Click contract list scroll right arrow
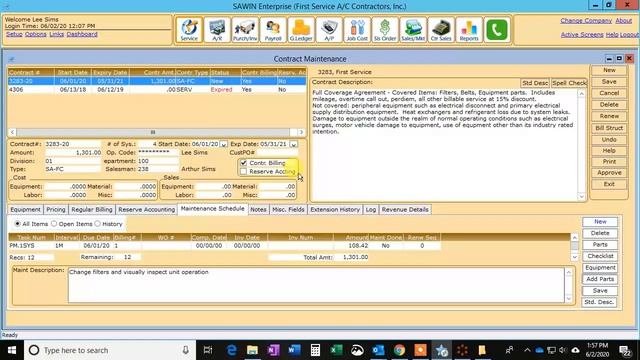640x360 pixels. pyautogui.click(x=301, y=132)
